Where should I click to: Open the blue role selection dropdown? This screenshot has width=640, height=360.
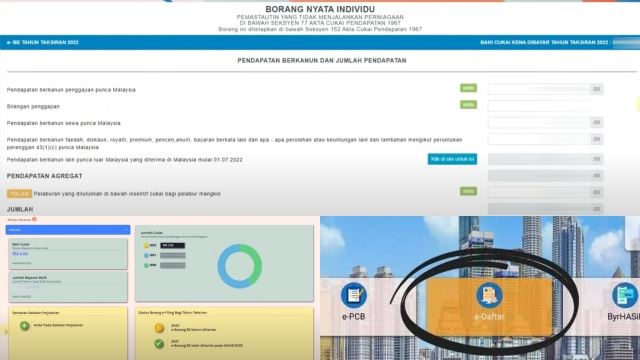tap(68, 230)
